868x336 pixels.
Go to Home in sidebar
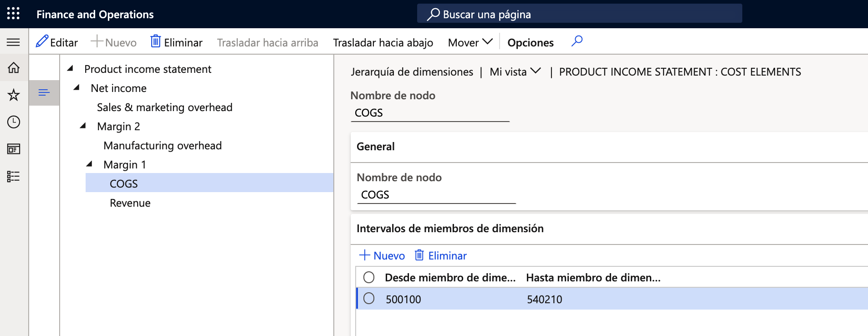pos(14,68)
